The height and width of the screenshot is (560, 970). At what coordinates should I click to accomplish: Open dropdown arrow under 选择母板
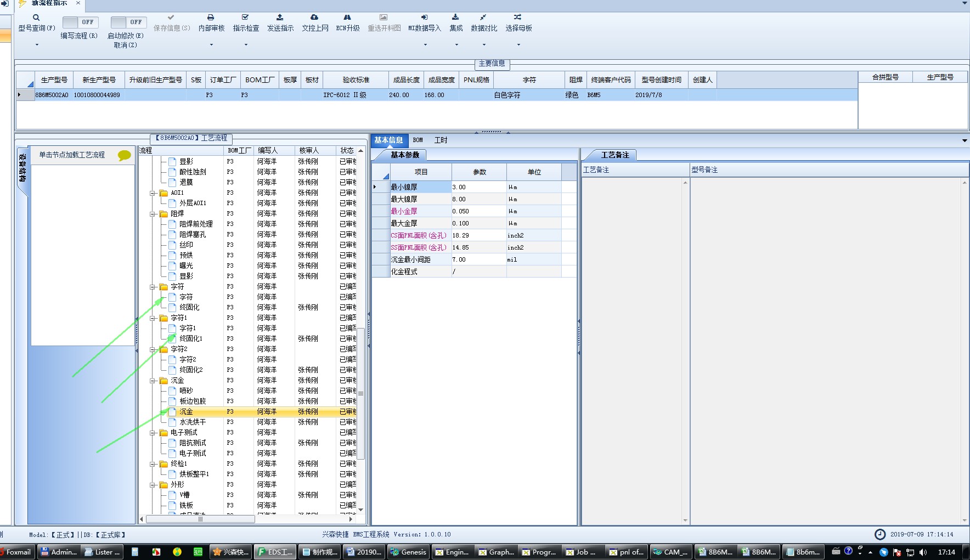pos(518,45)
